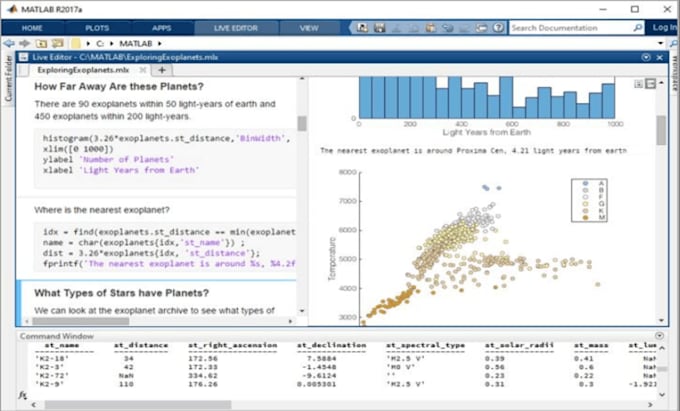Click the 'Where is the nearest exoplanet?' text

coord(102,210)
